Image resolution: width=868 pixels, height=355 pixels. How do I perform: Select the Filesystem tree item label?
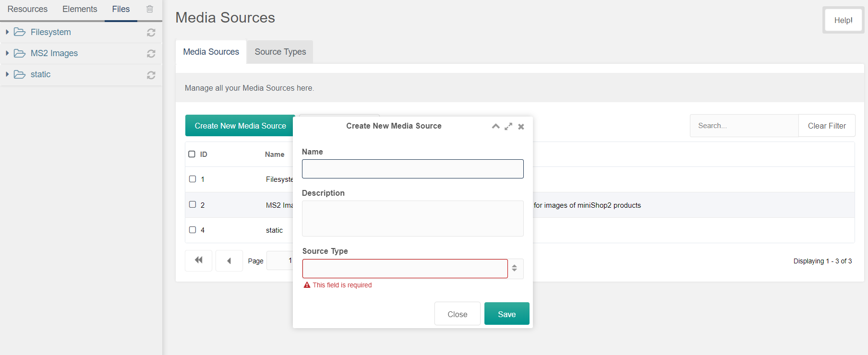(51, 32)
